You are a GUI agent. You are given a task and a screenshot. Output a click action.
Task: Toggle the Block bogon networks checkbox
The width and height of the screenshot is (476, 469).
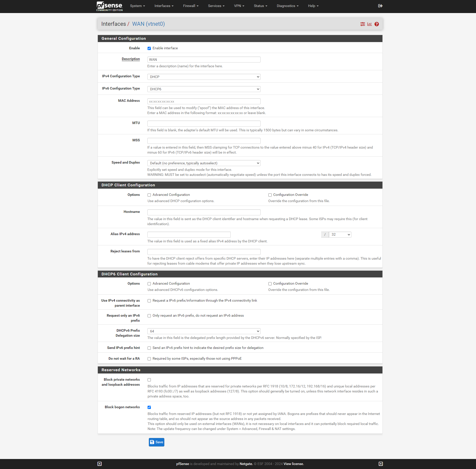(x=149, y=407)
